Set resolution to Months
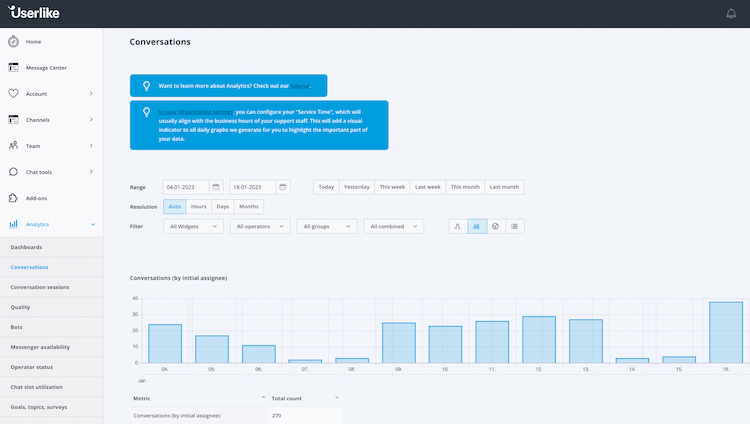Screen dimensions: 750x424 coord(249,206)
